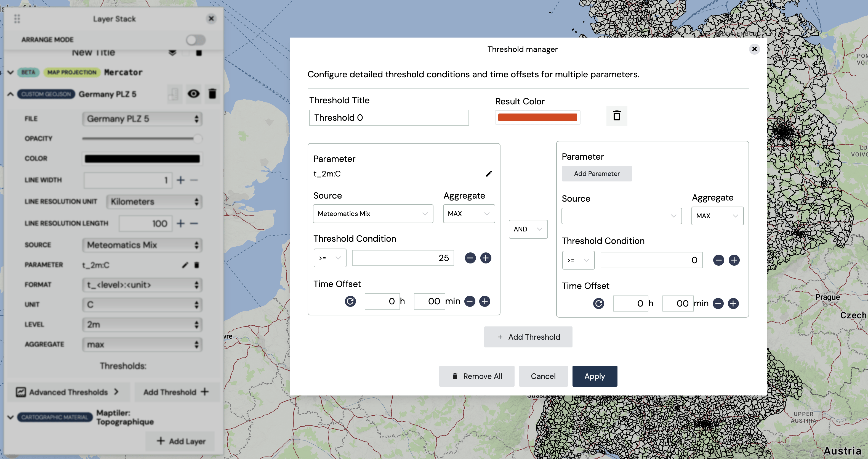Decrease second parameter time offset
The width and height of the screenshot is (868, 459).
718,304
